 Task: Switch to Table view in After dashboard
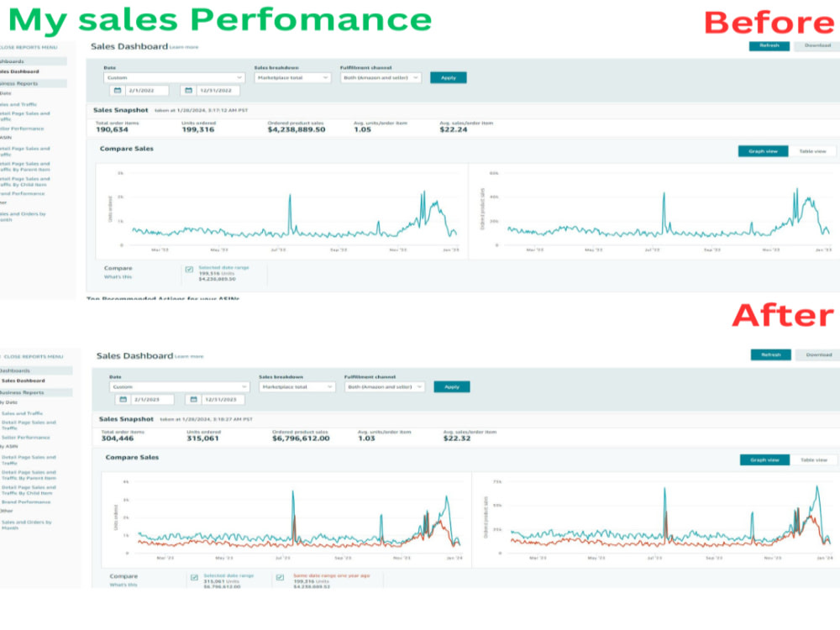[x=814, y=460]
